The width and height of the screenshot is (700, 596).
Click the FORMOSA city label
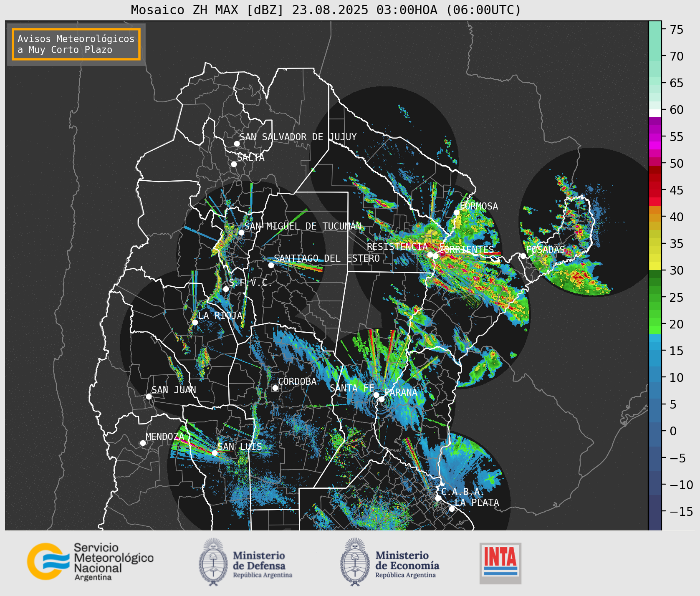pyautogui.click(x=479, y=206)
